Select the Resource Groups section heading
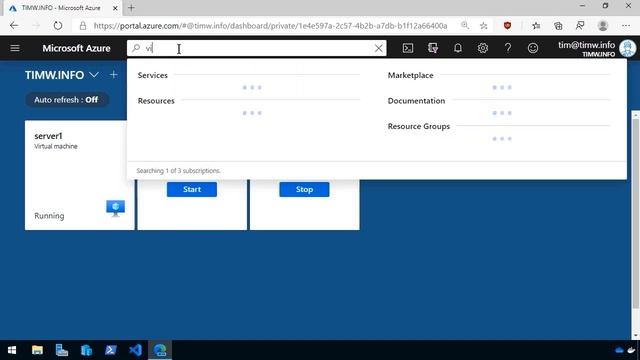 click(x=419, y=126)
